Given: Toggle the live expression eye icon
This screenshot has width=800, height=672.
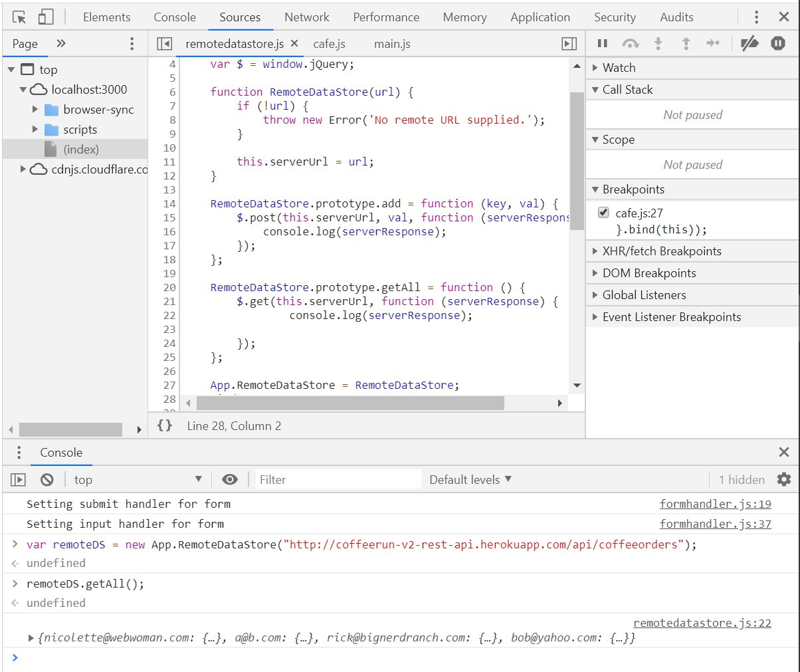Looking at the screenshot, I should coord(230,479).
